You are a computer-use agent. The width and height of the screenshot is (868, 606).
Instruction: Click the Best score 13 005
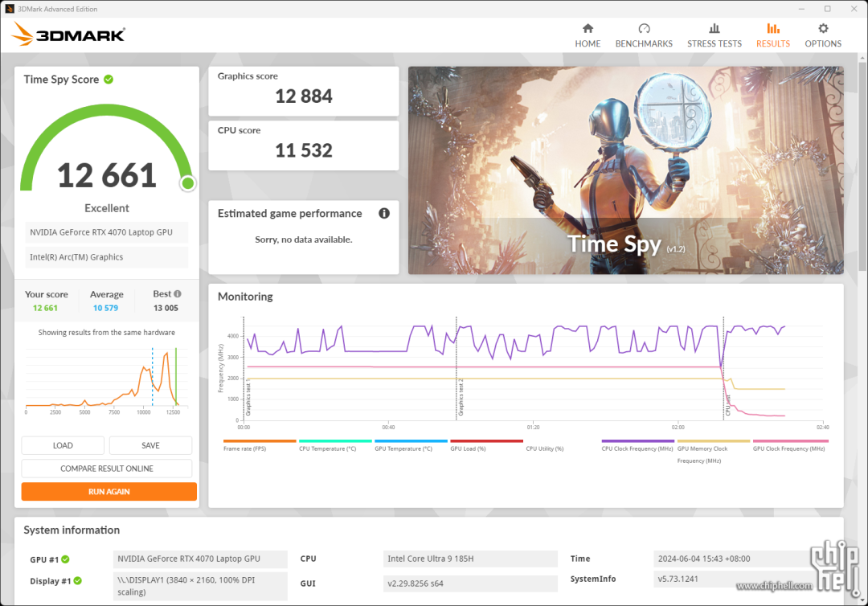click(x=166, y=309)
